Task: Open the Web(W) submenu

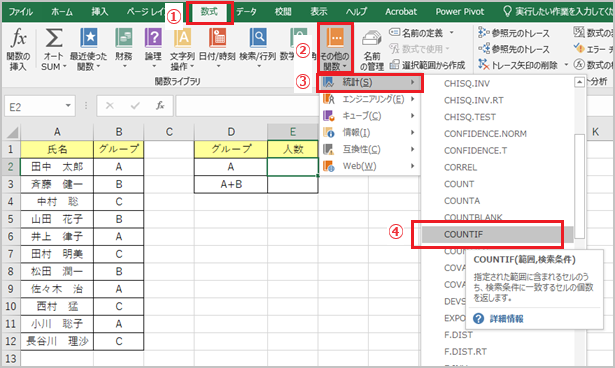Action: 369,166
